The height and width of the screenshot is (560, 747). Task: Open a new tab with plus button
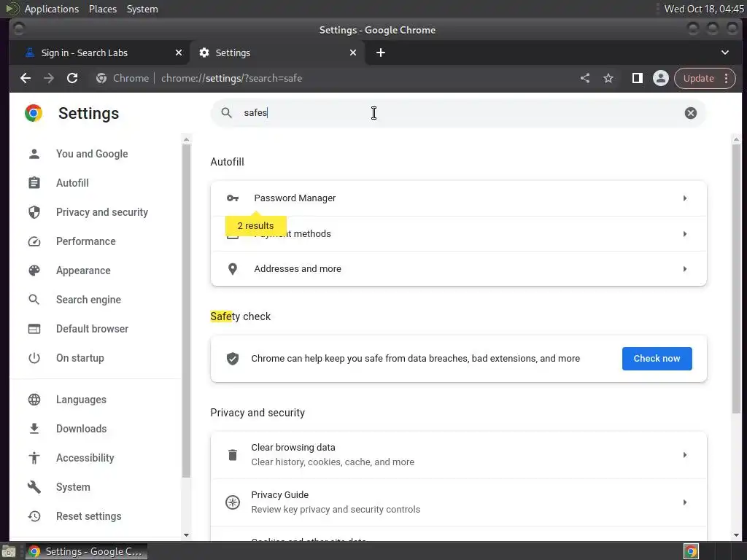tap(381, 52)
